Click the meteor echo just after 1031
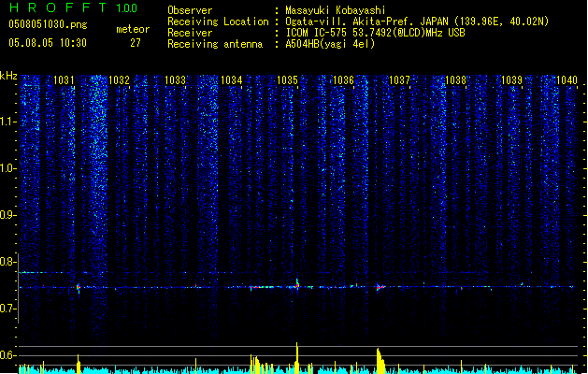 click(x=79, y=288)
